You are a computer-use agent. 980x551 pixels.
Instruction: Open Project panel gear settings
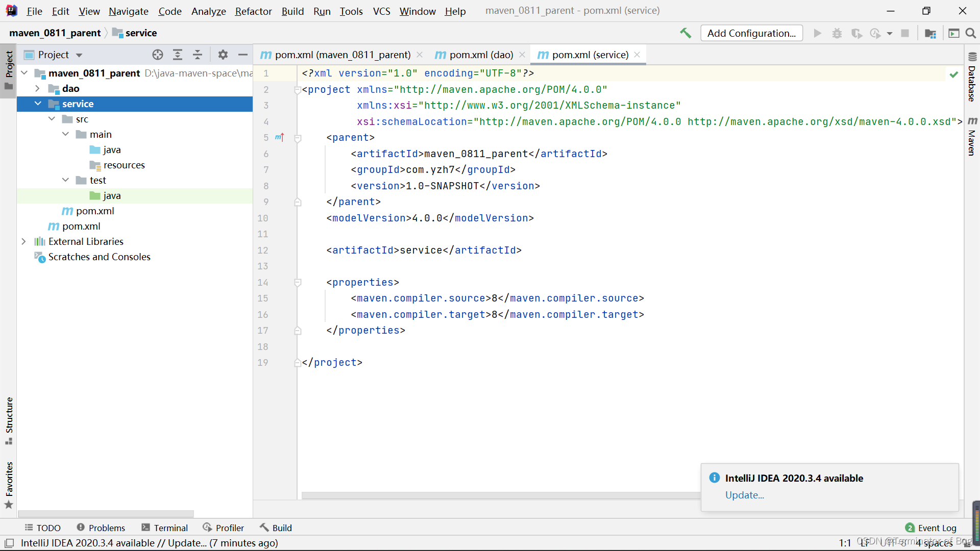223,55
